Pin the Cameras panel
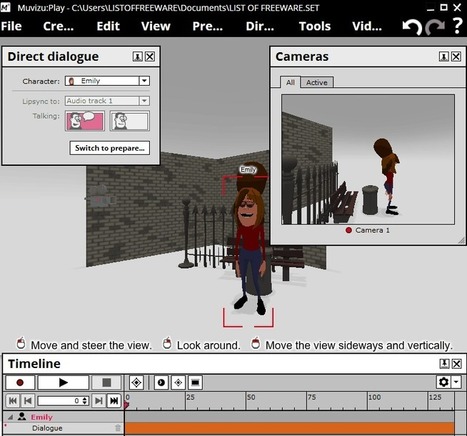Viewport: 467px width, 436px height. click(444, 57)
